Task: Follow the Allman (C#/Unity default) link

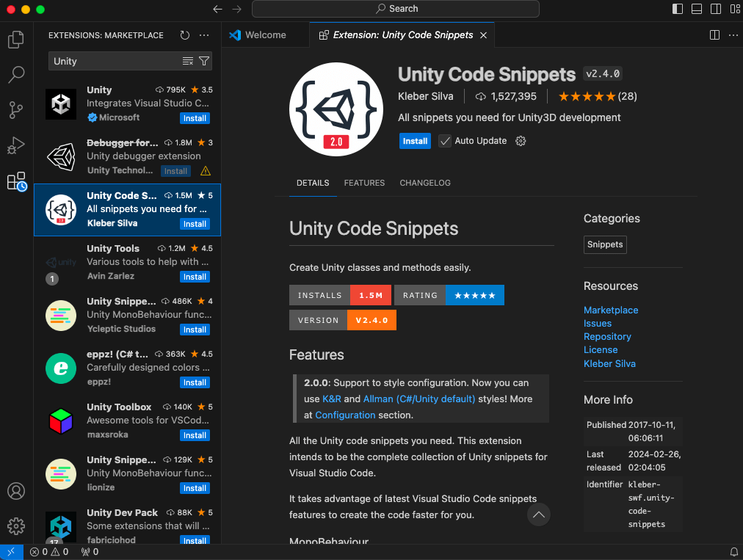Action: pyautogui.click(x=419, y=399)
